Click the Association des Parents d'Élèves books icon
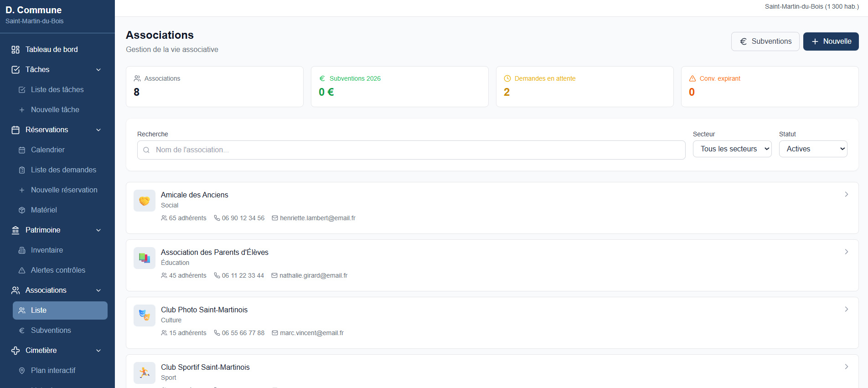The height and width of the screenshot is (388, 868). coord(145,258)
